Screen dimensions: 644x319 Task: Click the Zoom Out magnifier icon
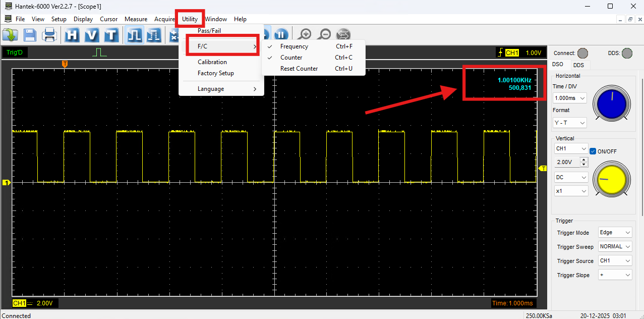pyautogui.click(x=324, y=35)
